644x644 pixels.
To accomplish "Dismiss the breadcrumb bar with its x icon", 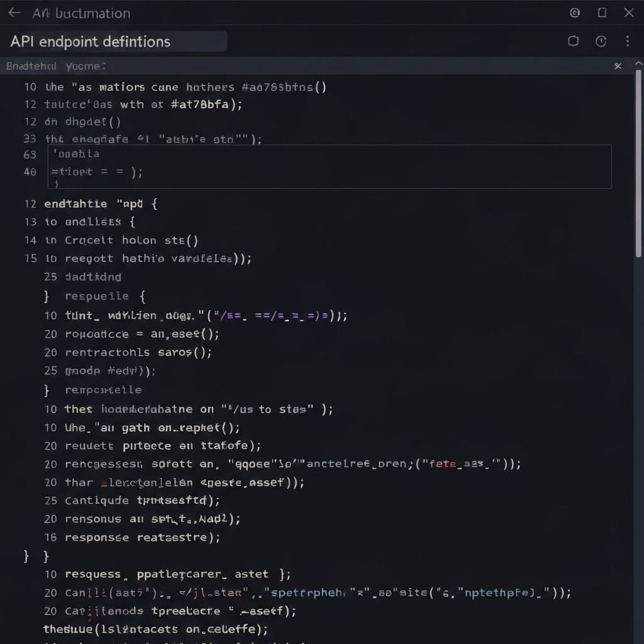I will (x=618, y=65).
